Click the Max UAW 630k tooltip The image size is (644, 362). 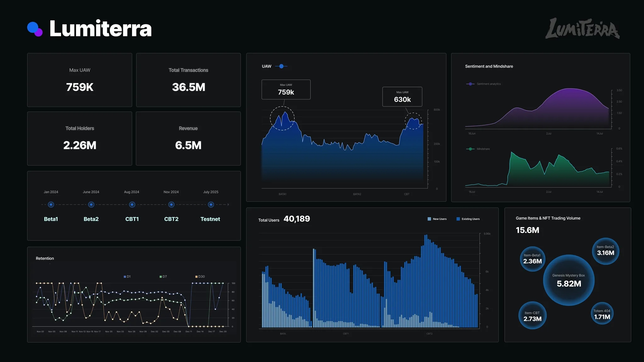pyautogui.click(x=402, y=97)
